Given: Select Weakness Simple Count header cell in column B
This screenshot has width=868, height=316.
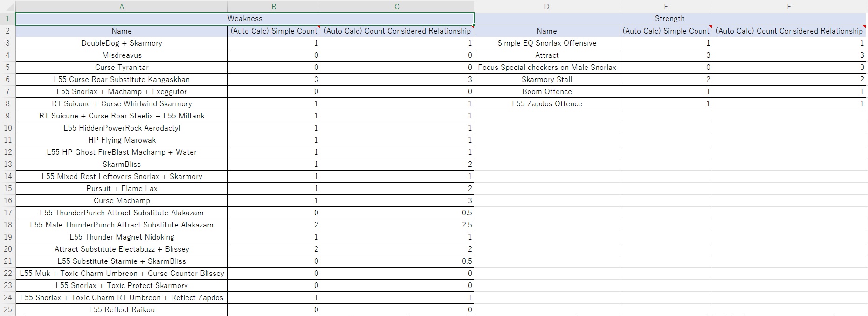Looking at the screenshot, I should [x=274, y=31].
